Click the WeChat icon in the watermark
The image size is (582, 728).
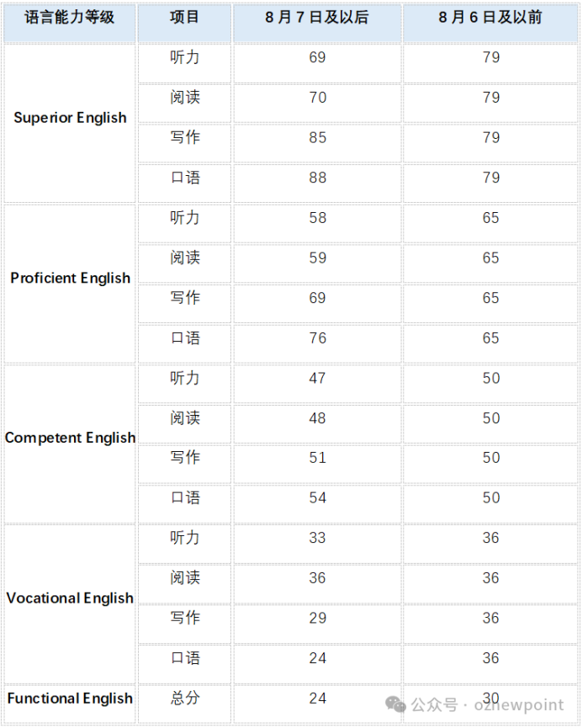(x=395, y=704)
